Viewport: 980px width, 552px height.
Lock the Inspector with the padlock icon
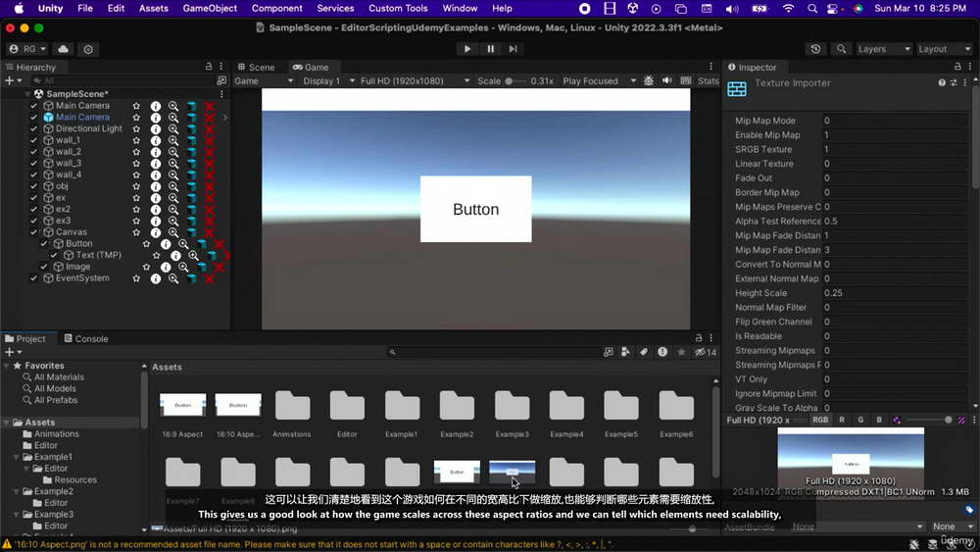[957, 67]
